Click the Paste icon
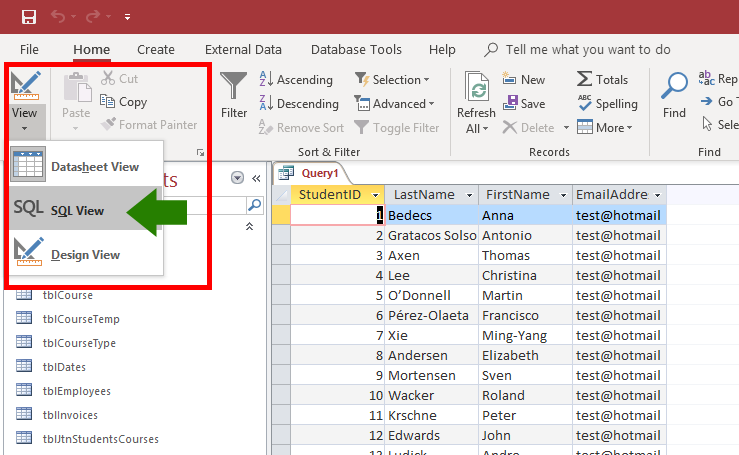739x455 pixels. (x=77, y=88)
